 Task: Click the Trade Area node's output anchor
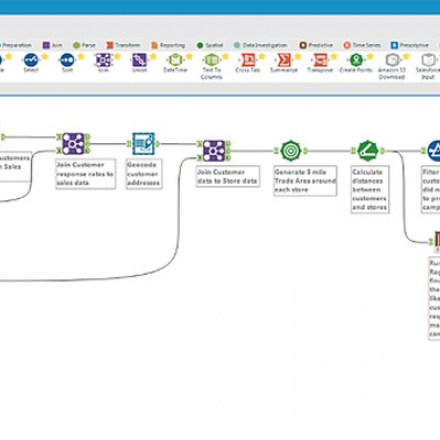305,151
